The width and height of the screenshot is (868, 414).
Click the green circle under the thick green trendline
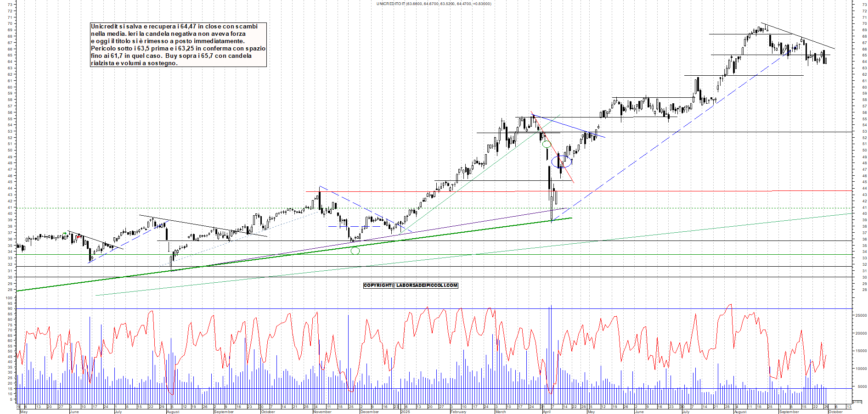pos(355,251)
